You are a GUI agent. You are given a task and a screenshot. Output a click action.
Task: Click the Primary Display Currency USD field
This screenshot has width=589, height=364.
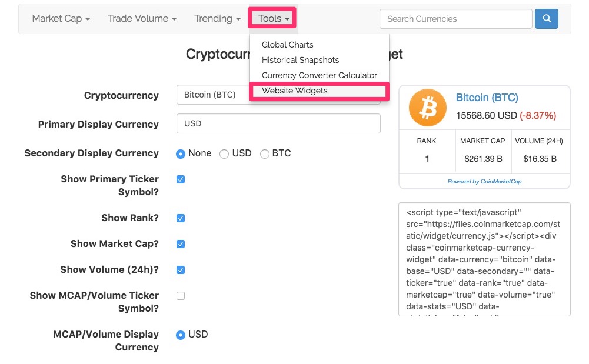point(278,123)
